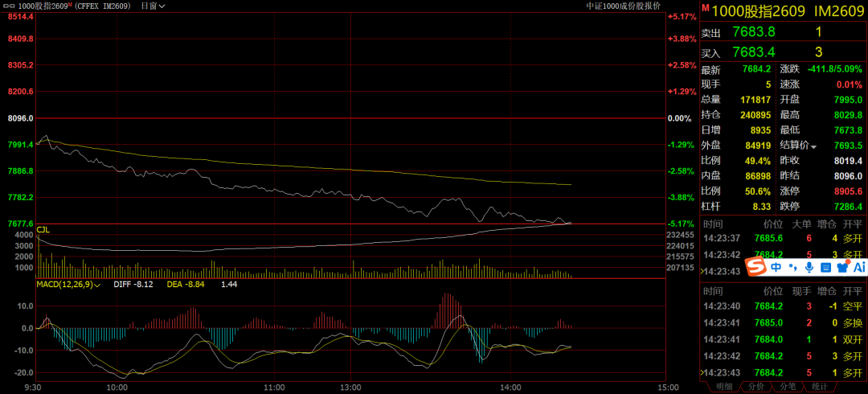Click the 买入 bid price 7683.4
Screen dimensions: 868x394
pos(753,52)
